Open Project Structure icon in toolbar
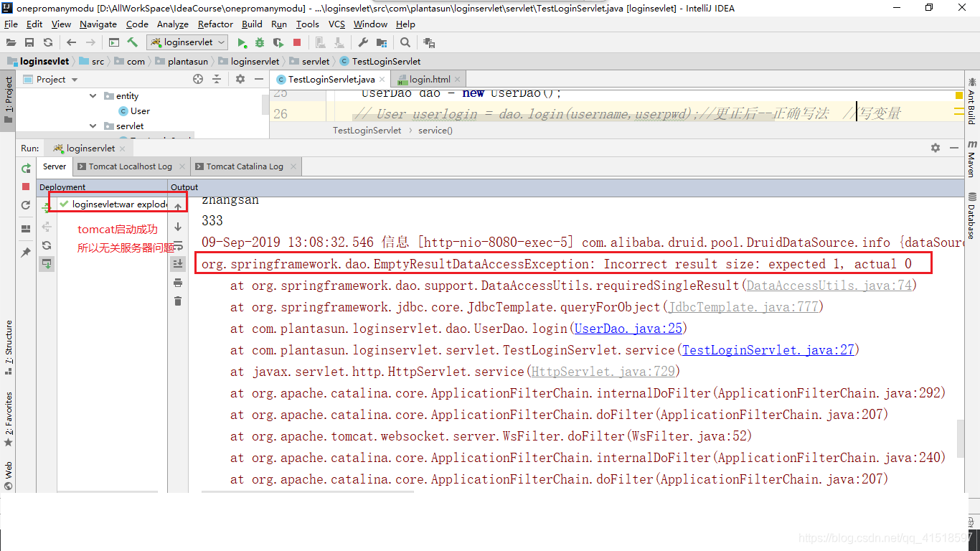The height and width of the screenshot is (551, 980). (x=381, y=42)
